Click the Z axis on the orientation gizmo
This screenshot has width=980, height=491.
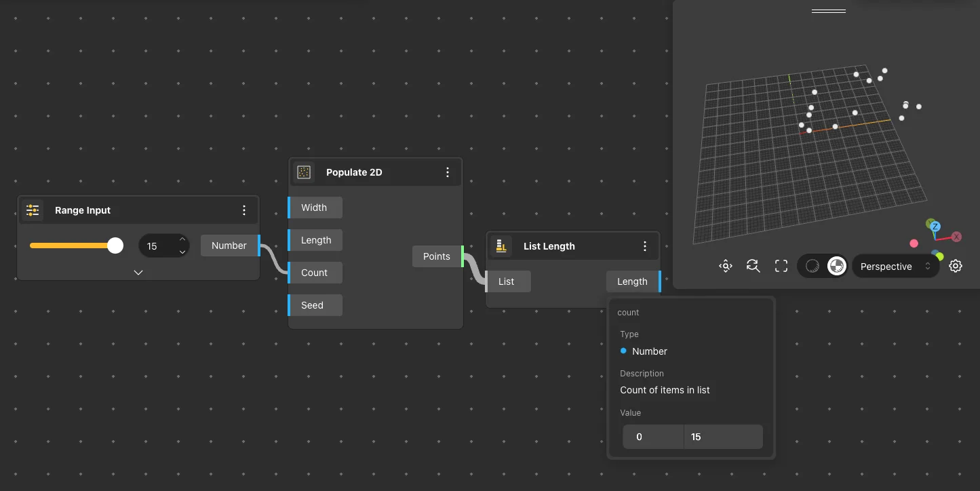point(935,227)
